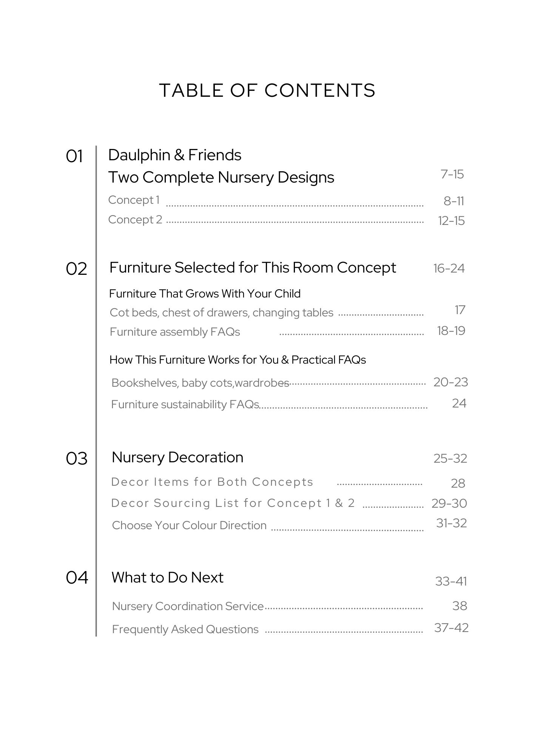This screenshot has width=534, height=756.
Task: Open Decor Sourcing List for Concept 1 & 2
Action: [233, 503]
